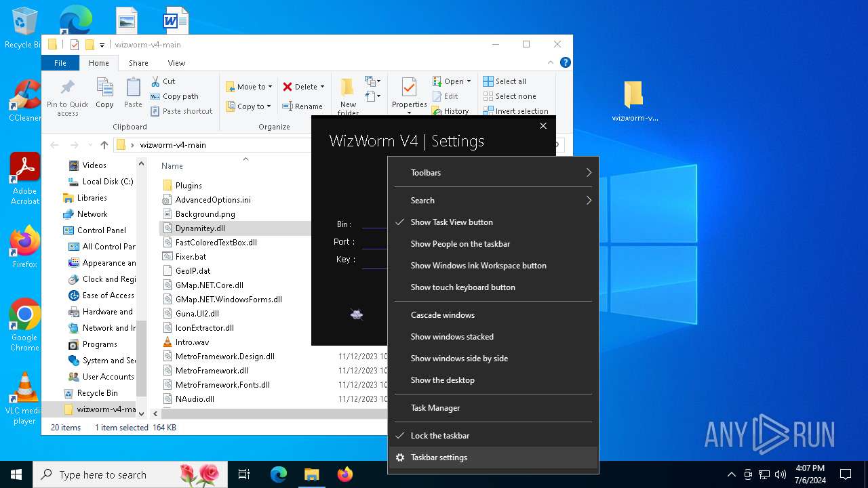This screenshot has height=488, width=868.
Task: Open the Quick Access Toolbar customize dropdown
Action: click(x=102, y=45)
